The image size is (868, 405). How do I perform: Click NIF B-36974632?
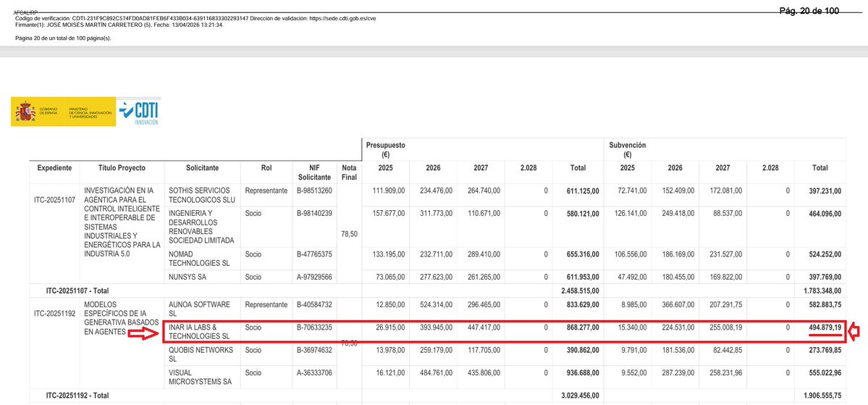click(314, 350)
